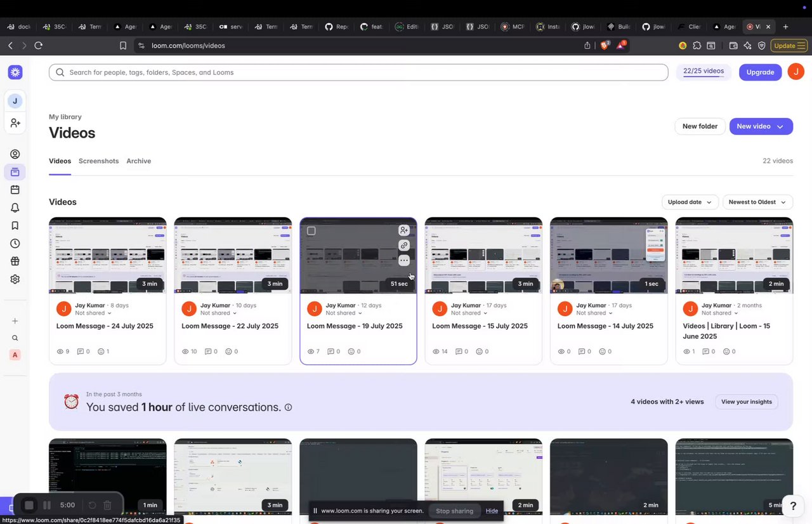Viewport: 812px width, 524px height.
Task: Click the 22/25 videos counter
Action: point(704,71)
